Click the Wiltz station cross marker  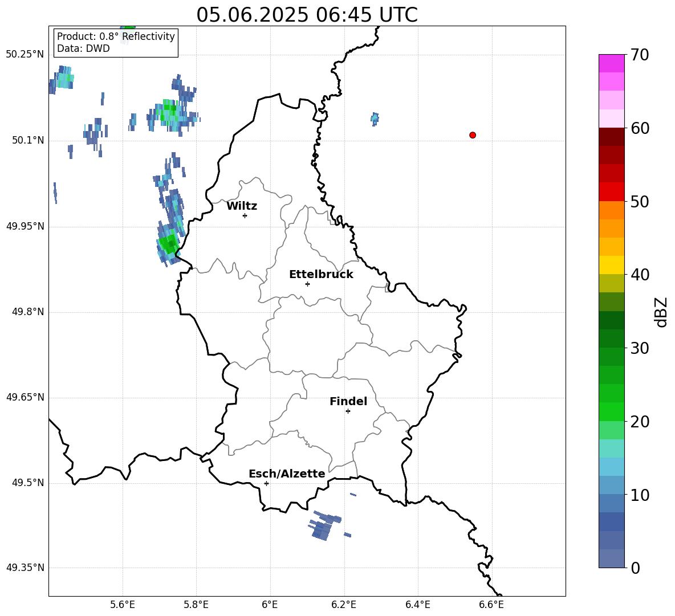pos(245,215)
